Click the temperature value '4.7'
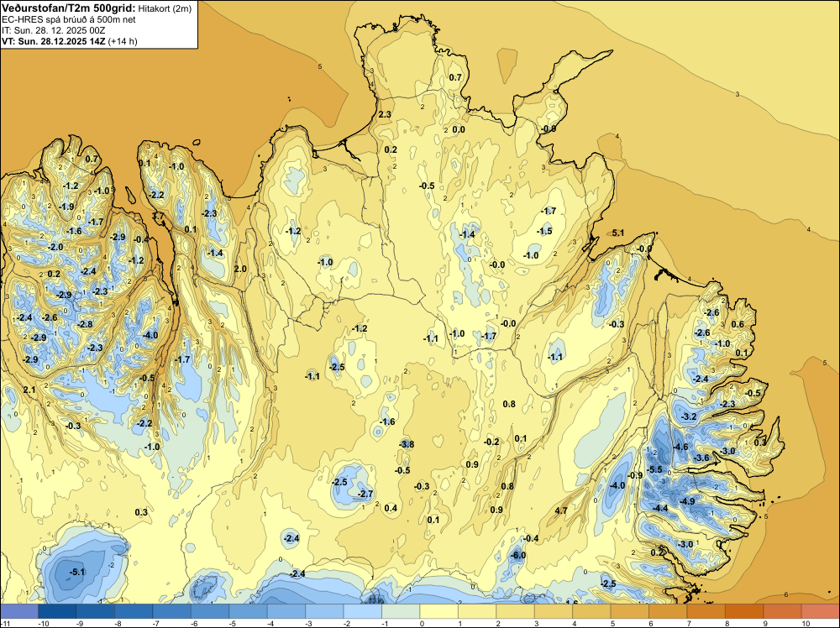Viewport: 840px width, 628px height. coord(561,510)
